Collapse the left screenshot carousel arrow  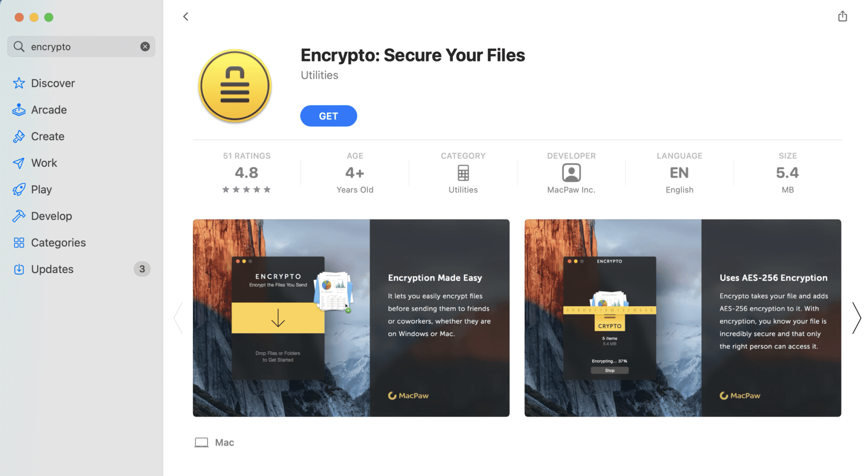[178, 318]
